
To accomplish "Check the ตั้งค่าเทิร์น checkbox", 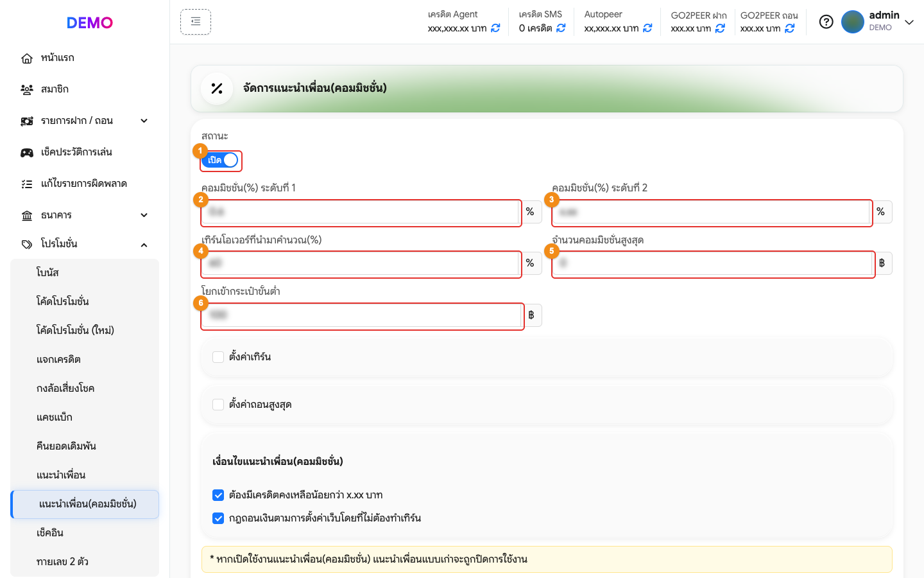I will coord(218,357).
